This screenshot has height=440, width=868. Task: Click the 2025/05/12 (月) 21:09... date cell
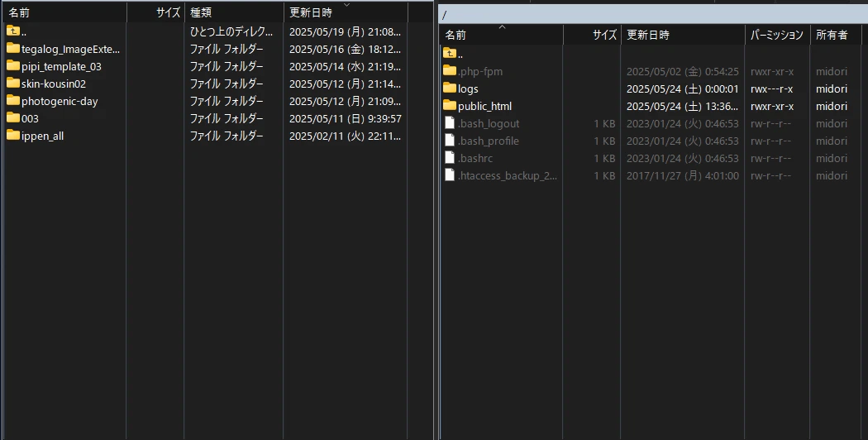(x=345, y=102)
